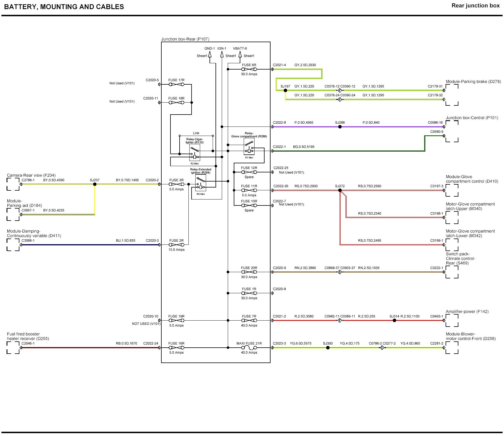
Task: Click the Module-Parking brake (D278) label
Action: (x=473, y=82)
